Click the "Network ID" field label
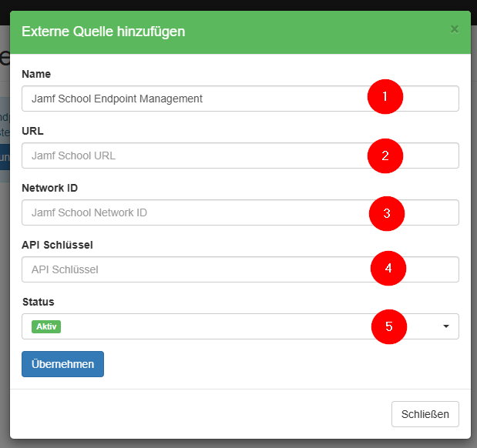This screenshot has width=477, height=448. point(49,188)
